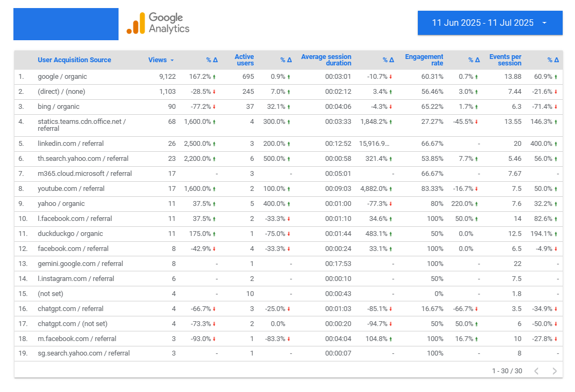The width and height of the screenshot is (575, 392).
Task: Sort by User Acquisition Source header
Action: [75, 60]
